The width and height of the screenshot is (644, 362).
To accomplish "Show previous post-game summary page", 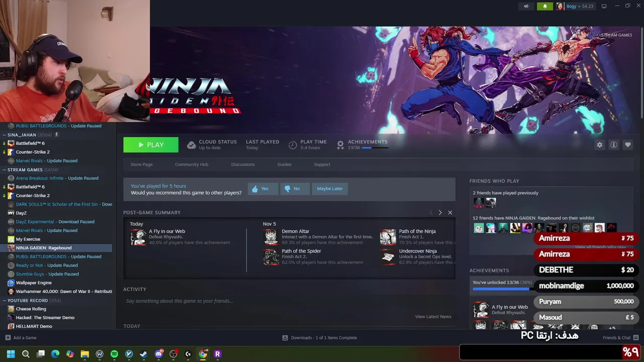I will (x=431, y=213).
